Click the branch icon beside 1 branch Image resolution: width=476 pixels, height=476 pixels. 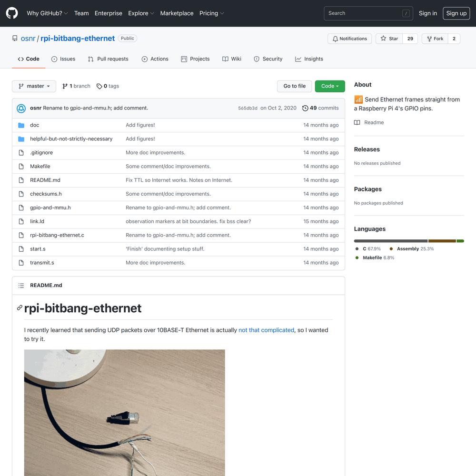(65, 86)
